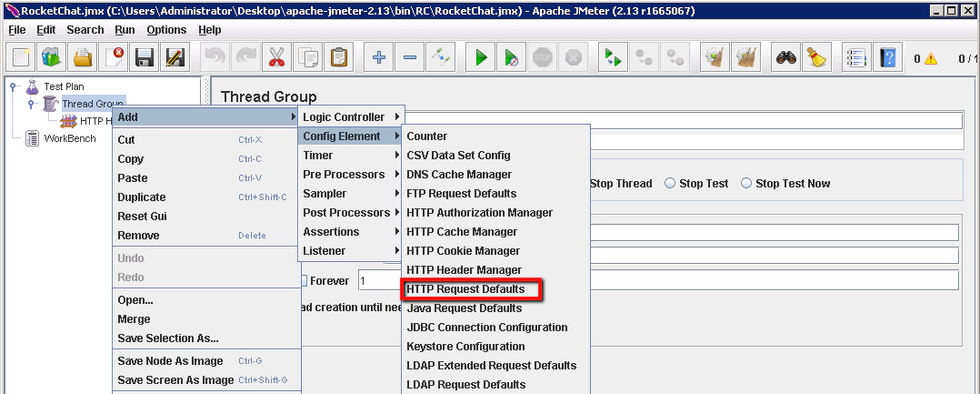Image resolution: width=980 pixels, height=394 pixels.
Task: Expand all nodes with the plus icon
Action: tap(378, 57)
